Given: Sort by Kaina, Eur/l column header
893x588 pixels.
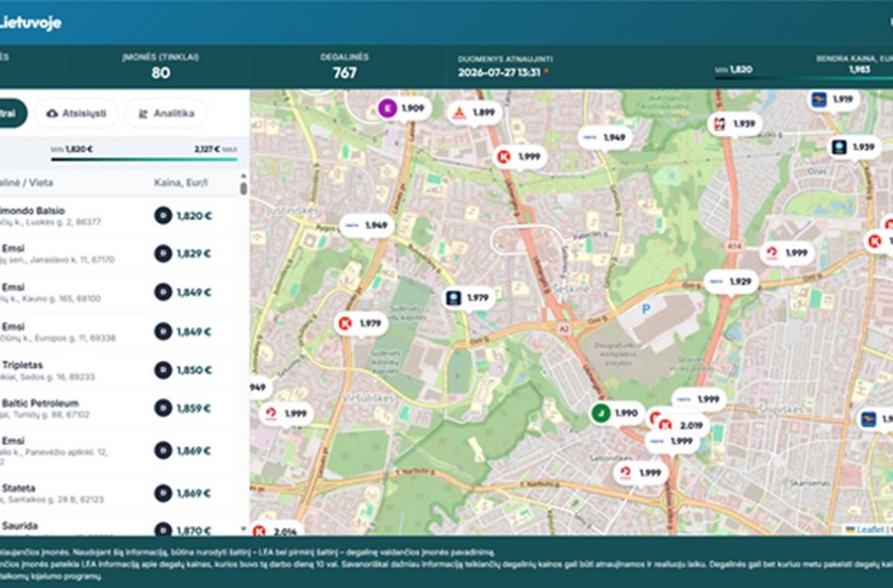Looking at the screenshot, I should (x=180, y=183).
